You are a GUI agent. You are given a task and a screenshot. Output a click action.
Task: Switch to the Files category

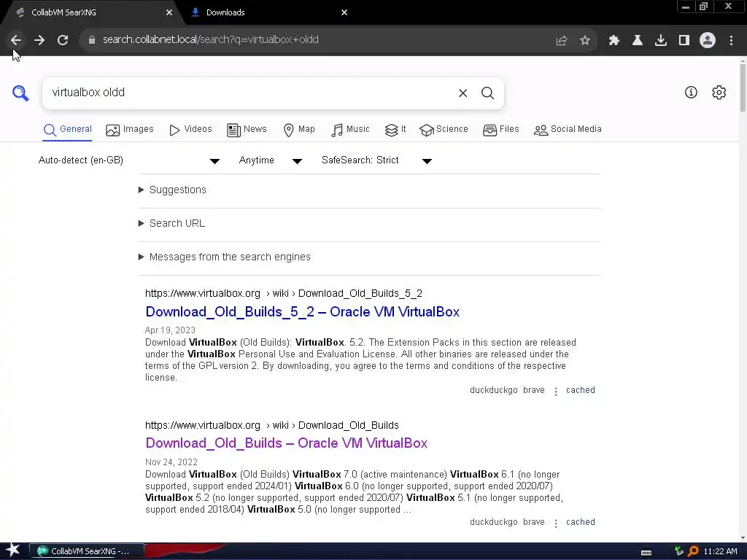point(500,130)
